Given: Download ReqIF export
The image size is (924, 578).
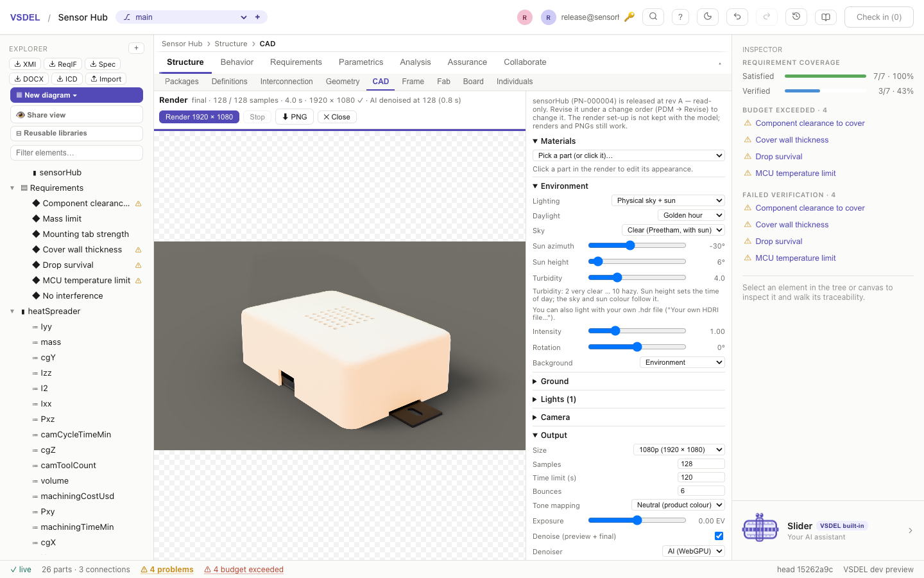Looking at the screenshot, I should coord(63,64).
